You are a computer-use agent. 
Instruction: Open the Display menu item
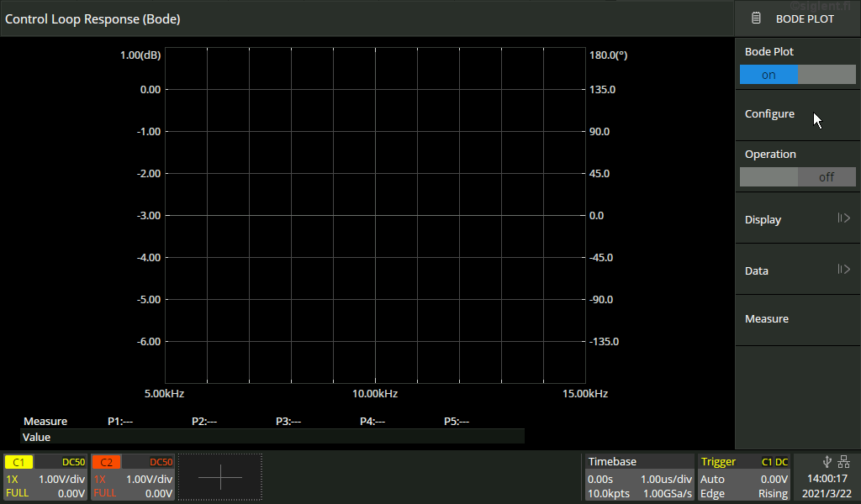(x=797, y=219)
